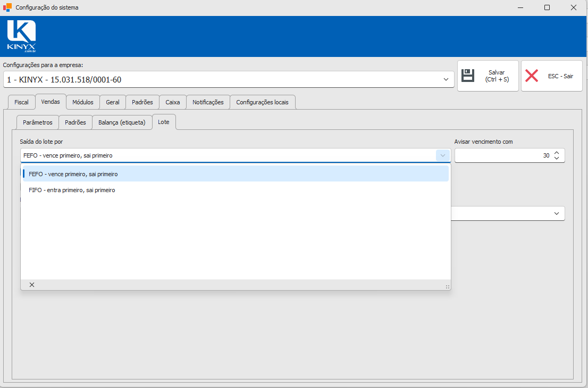The height and width of the screenshot is (388, 588).
Task: Switch to the Caixa tab
Action: [x=172, y=102]
